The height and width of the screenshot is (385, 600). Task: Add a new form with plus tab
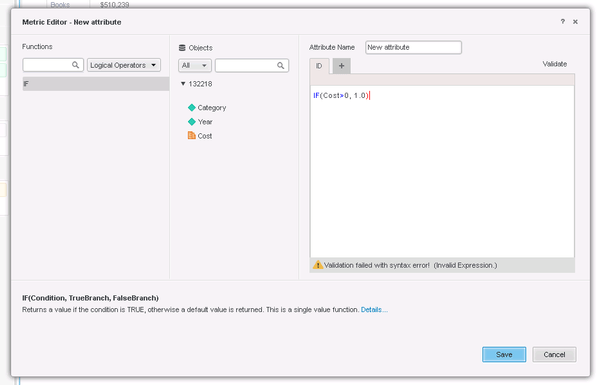[341, 66]
